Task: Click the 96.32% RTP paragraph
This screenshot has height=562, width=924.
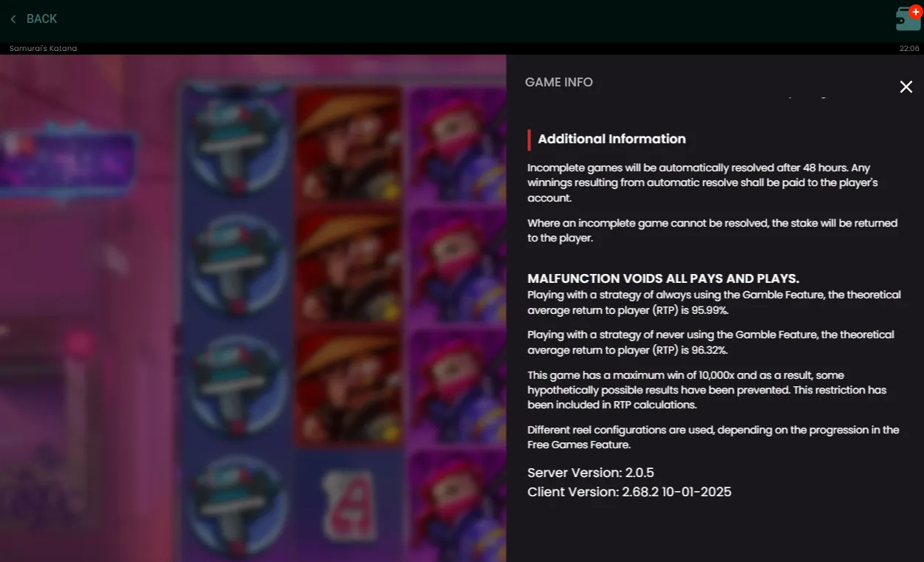Action: click(x=711, y=343)
